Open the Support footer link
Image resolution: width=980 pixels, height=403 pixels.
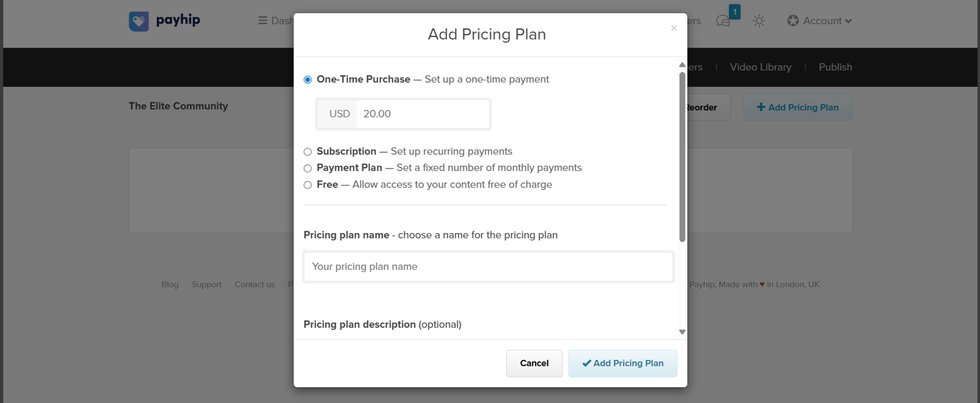pos(206,284)
